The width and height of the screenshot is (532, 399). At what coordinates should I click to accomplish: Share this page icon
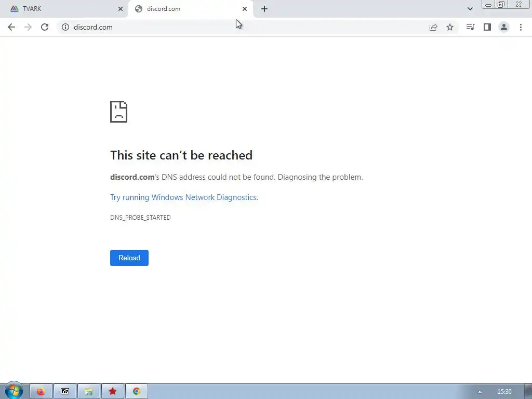point(433,27)
